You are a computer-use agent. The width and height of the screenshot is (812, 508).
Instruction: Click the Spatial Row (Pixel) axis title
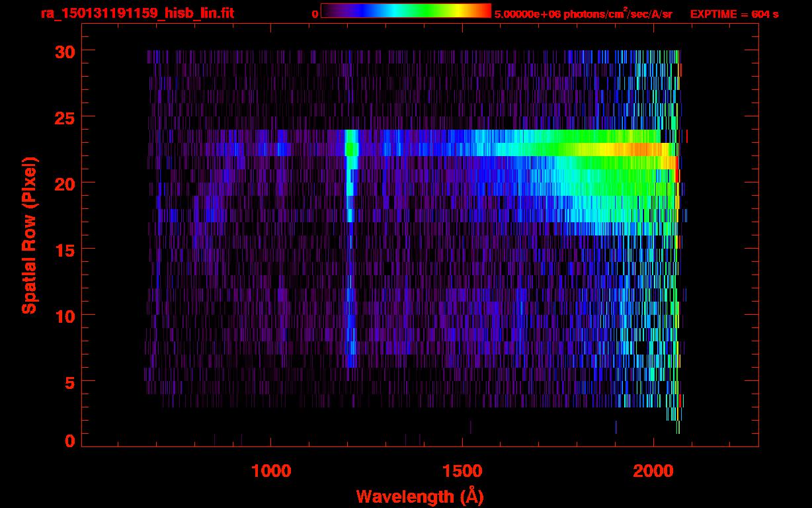pyautogui.click(x=29, y=235)
